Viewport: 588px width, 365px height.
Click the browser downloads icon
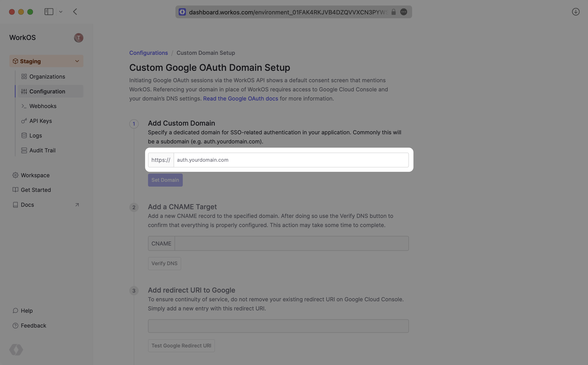click(575, 12)
